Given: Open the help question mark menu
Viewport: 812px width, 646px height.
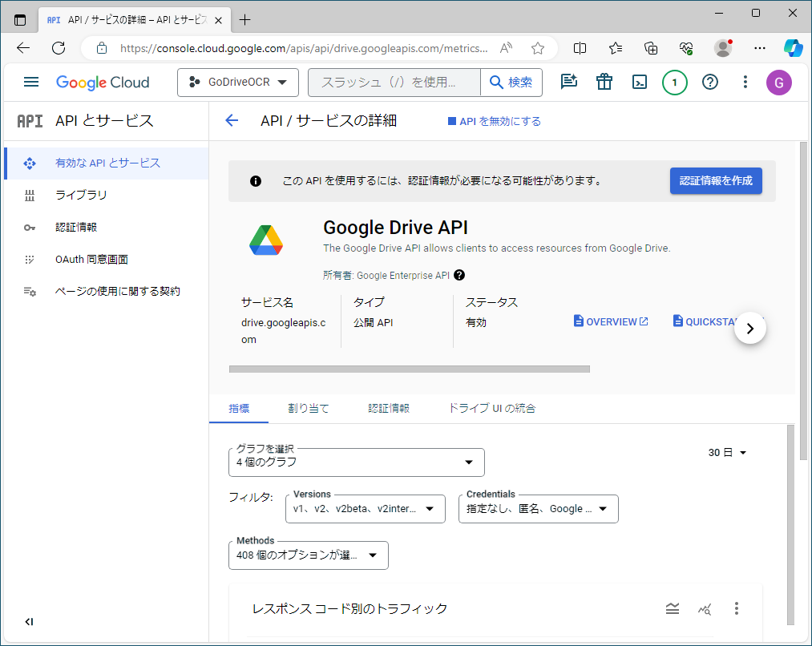Looking at the screenshot, I should 710,82.
